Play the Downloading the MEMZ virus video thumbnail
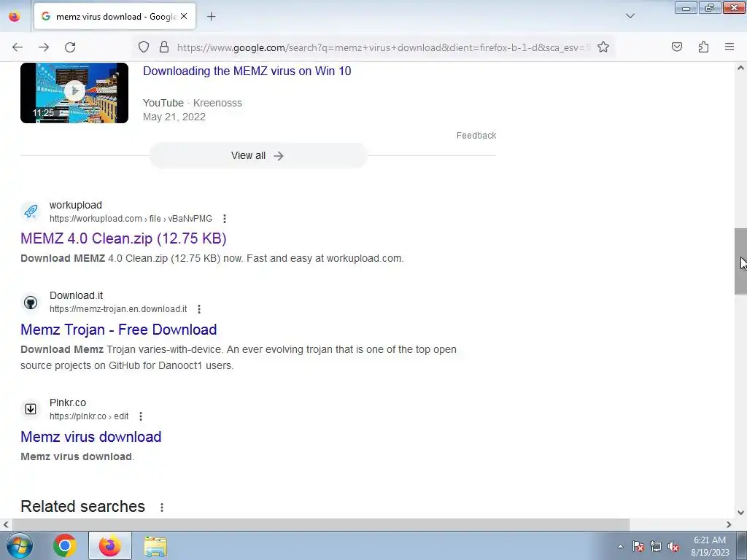This screenshot has height=560, width=747. click(74, 93)
